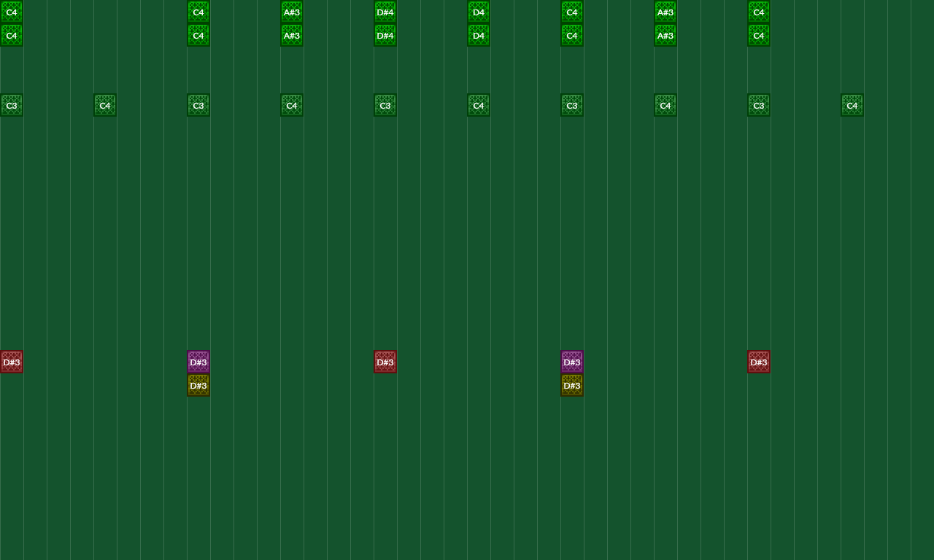
Task: Select the C4 note in the top-left corner
Action: 11,12
